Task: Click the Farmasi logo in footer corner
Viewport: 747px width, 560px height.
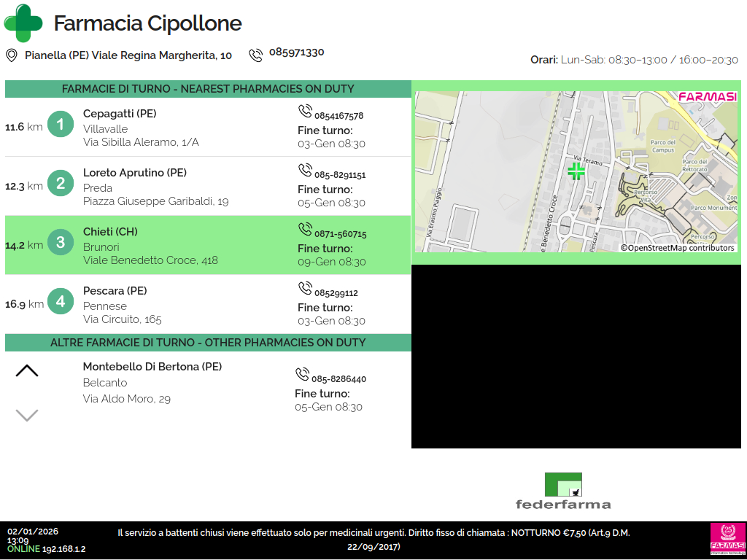Action: [x=727, y=540]
